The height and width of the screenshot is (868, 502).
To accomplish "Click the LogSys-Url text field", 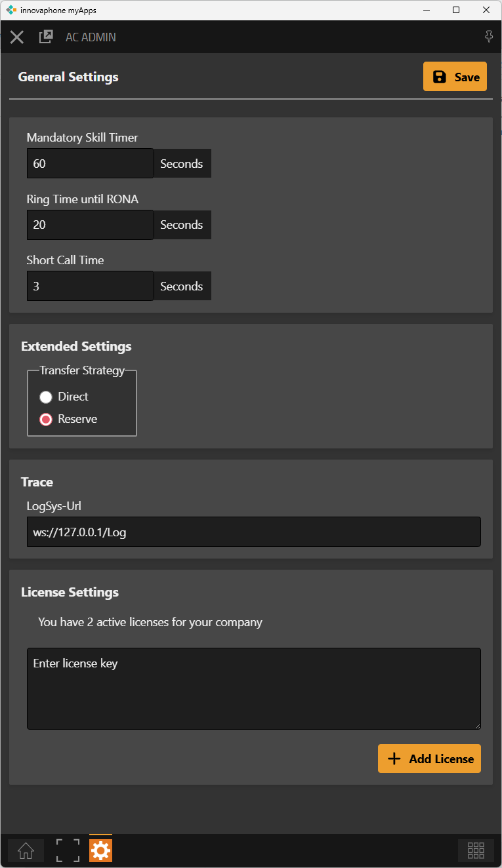I will (253, 532).
